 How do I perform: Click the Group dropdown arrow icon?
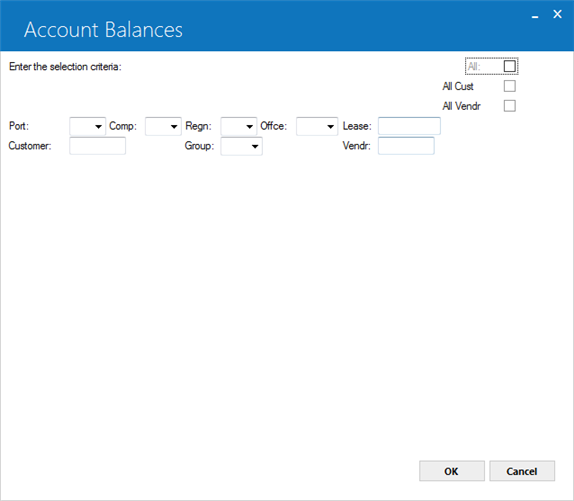(x=255, y=146)
